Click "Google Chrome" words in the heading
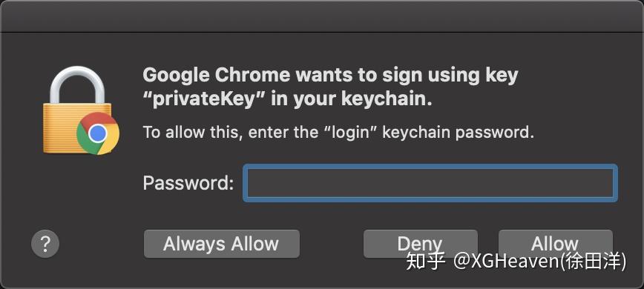 click(x=217, y=76)
